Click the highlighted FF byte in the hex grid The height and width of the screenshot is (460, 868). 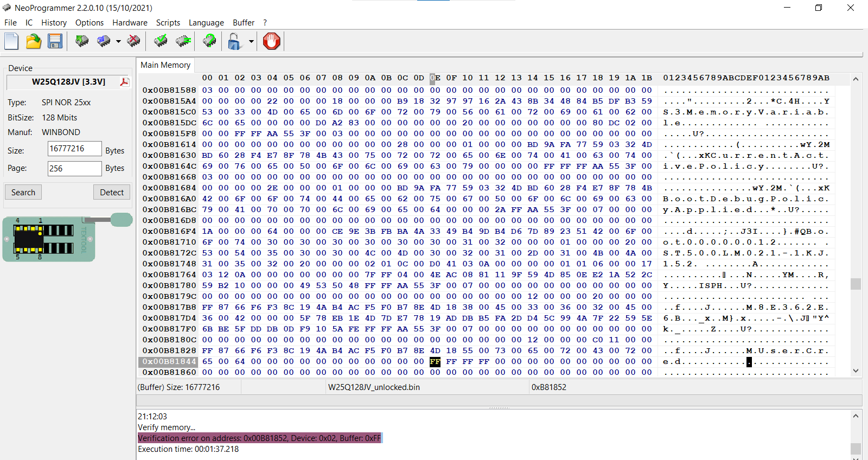(435, 361)
